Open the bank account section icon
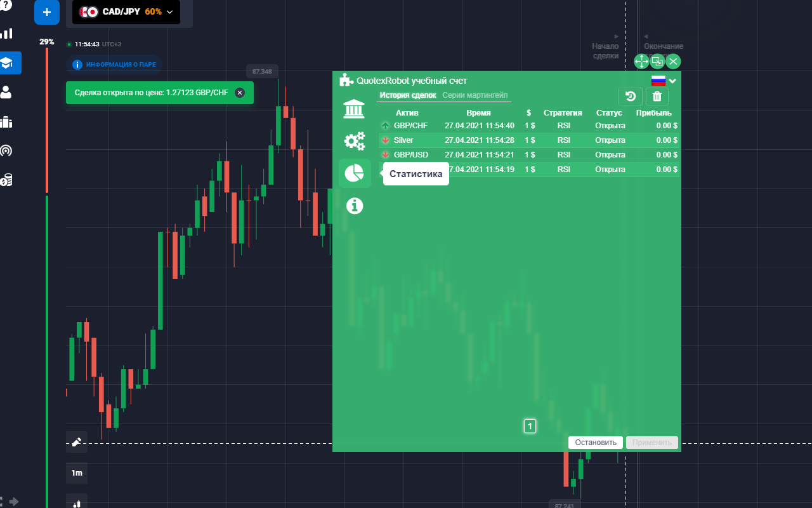The width and height of the screenshot is (812, 508). pos(354,109)
